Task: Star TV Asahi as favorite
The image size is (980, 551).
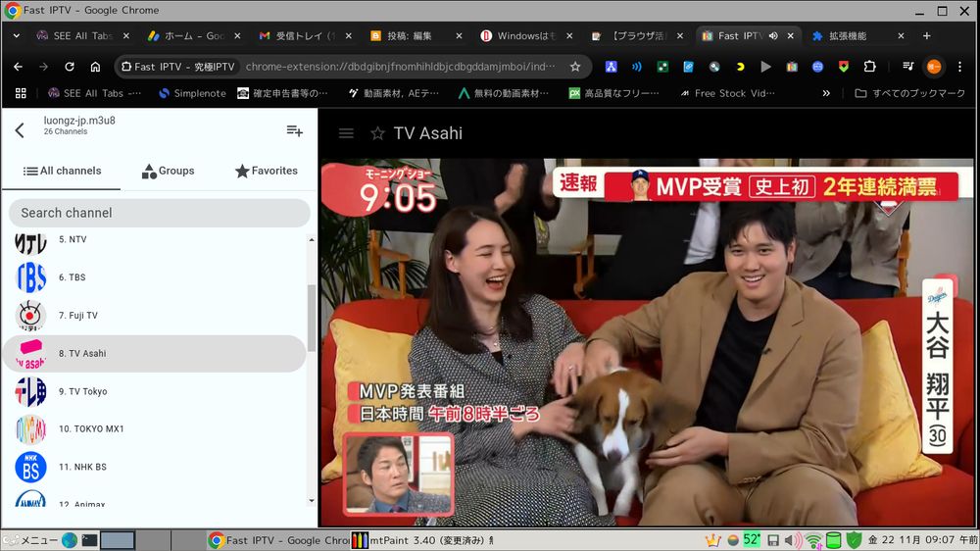Action: click(x=377, y=133)
